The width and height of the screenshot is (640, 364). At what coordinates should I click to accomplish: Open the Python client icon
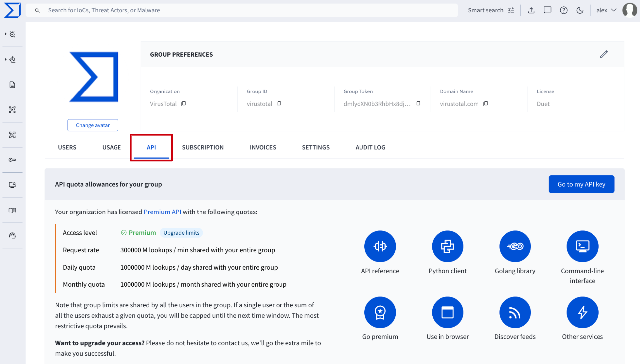(x=447, y=246)
